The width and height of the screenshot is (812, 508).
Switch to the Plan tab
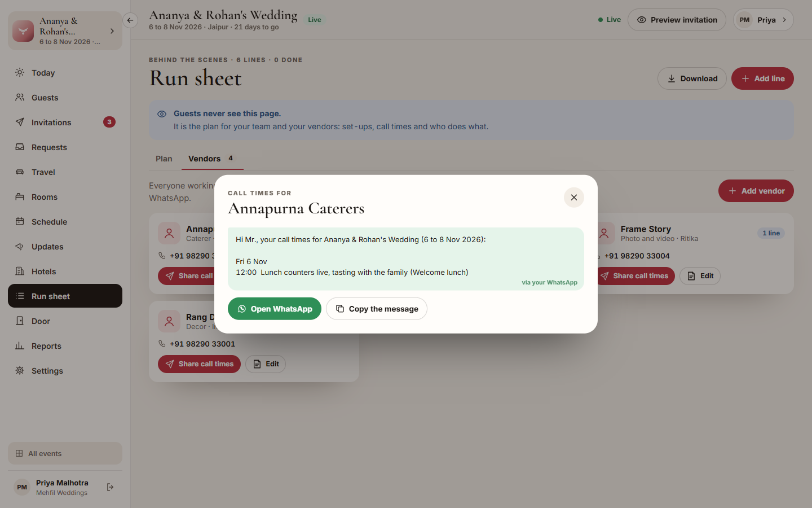click(x=164, y=159)
